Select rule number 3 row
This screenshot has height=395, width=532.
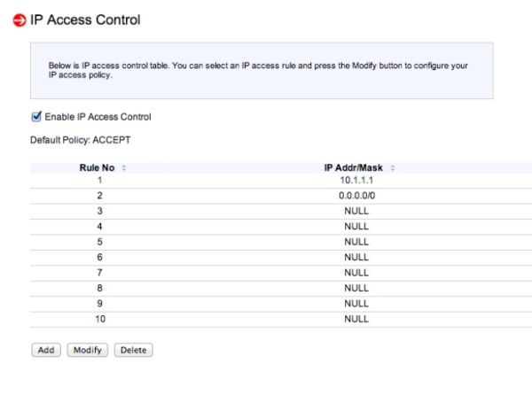coord(281,212)
